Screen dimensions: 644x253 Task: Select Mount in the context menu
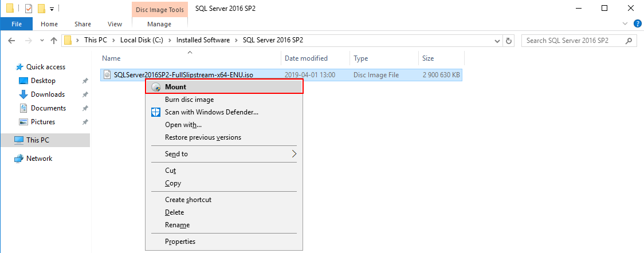click(224, 87)
